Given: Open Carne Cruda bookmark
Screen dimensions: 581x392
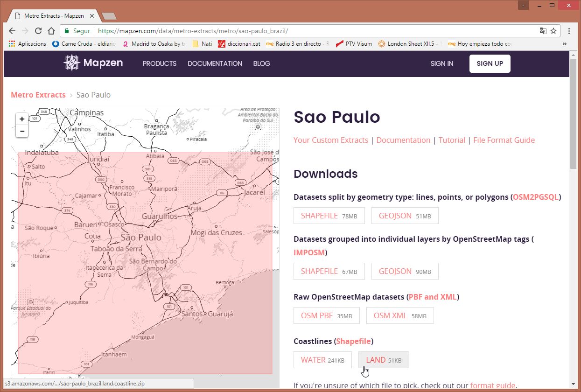Looking at the screenshot, I should (84, 44).
